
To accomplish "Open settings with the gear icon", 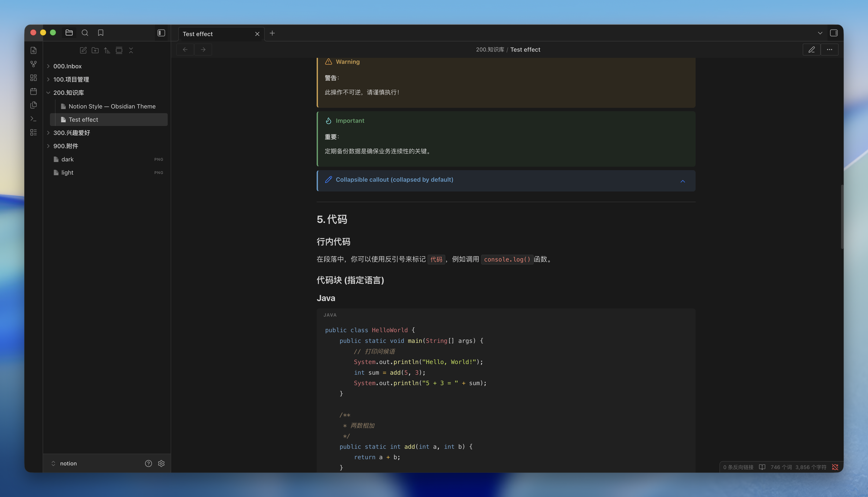I will [x=161, y=463].
